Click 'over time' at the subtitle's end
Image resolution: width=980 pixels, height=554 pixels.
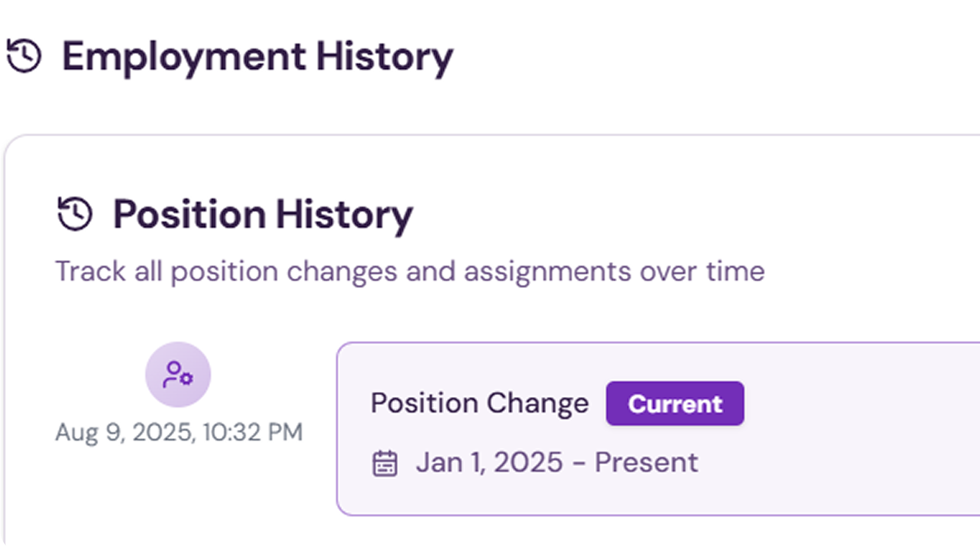tap(702, 272)
